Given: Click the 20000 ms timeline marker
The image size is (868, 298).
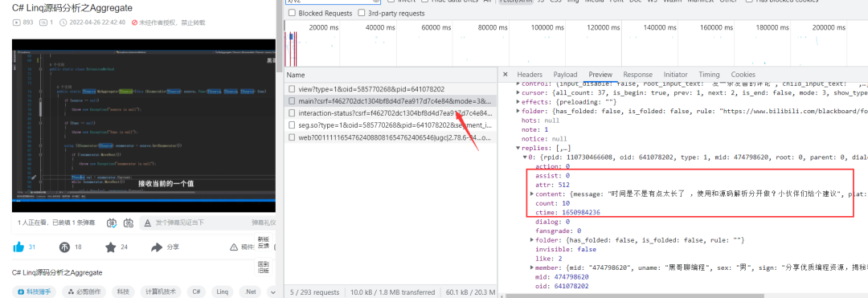Looking at the screenshot, I should click(x=325, y=27).
